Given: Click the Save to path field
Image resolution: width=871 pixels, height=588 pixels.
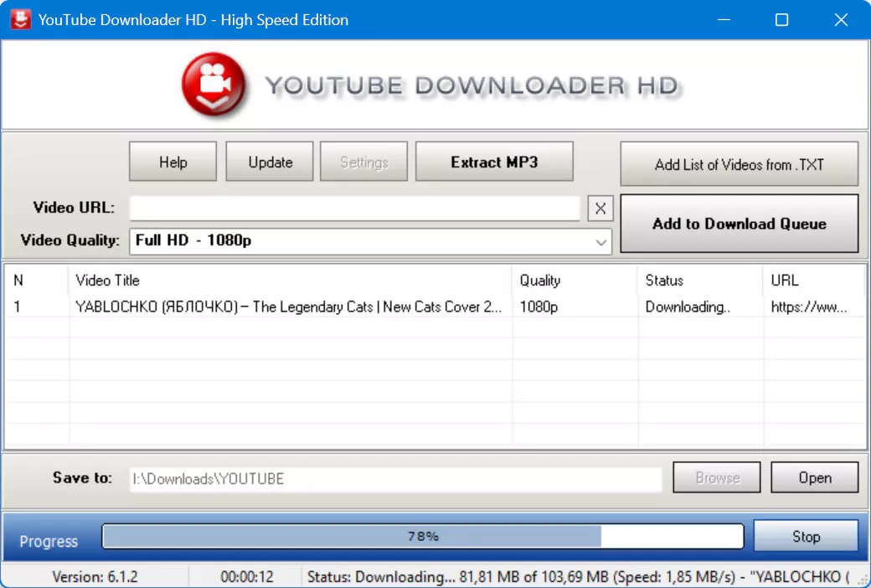Looking at the screenshot, I should [x=395, y=478].
